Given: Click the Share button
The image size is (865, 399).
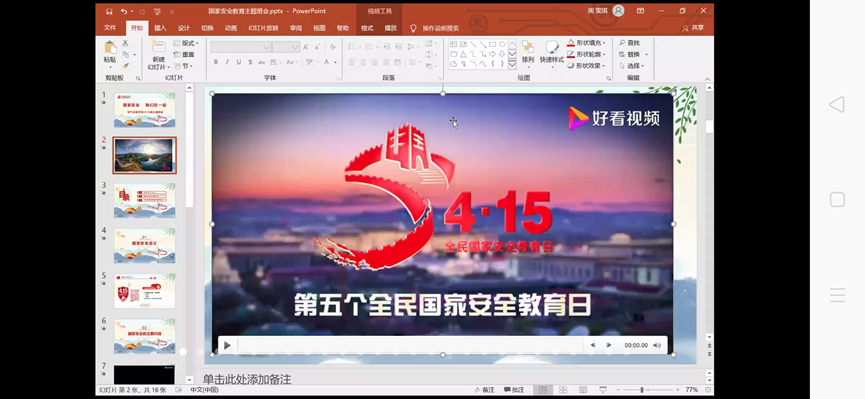Looking at the screenshot, I should (693, 28).
